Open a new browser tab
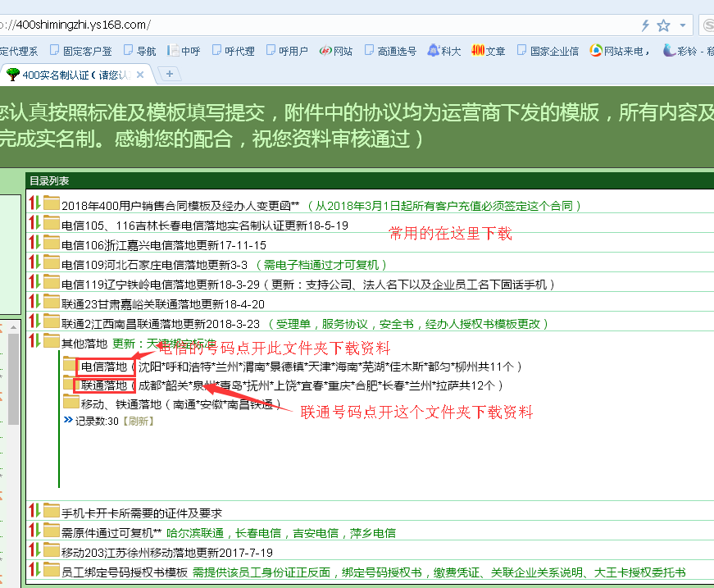The image size is (714, 588). (x=170, y=74)
